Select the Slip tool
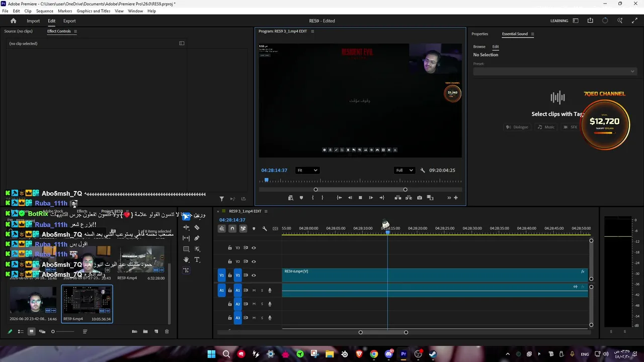 (186, 238)
